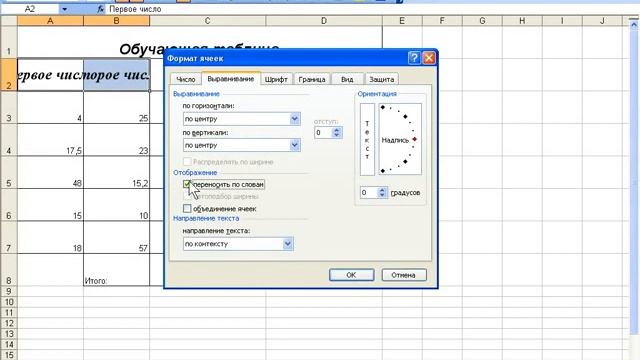Switch to the Вид tab
Image resolution: width=640 pixels, height=360 pixels.
coord(347,79)
